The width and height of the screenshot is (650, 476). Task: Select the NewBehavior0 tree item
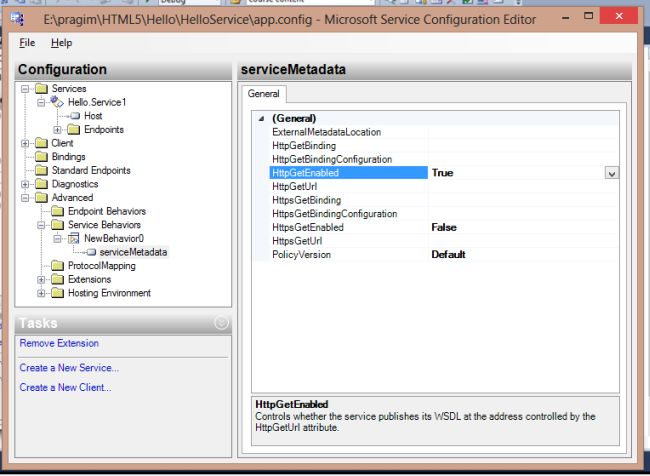tap(114, 238)
